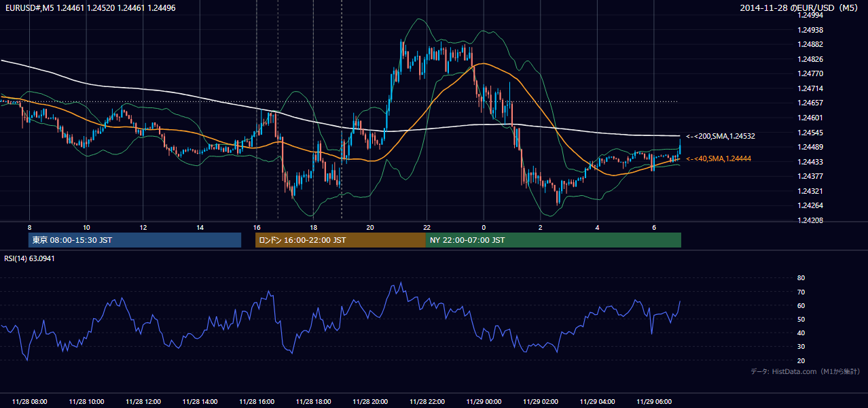Click the bottom axis label 11/29 04:00
This screenshot has width=868, height=408.
pyautogui.click(x=597, y=402)
